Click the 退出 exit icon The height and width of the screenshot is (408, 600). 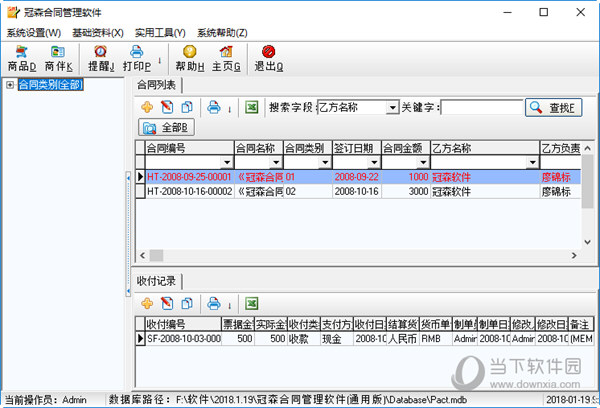pyautogui.click(x=268, y=58)
